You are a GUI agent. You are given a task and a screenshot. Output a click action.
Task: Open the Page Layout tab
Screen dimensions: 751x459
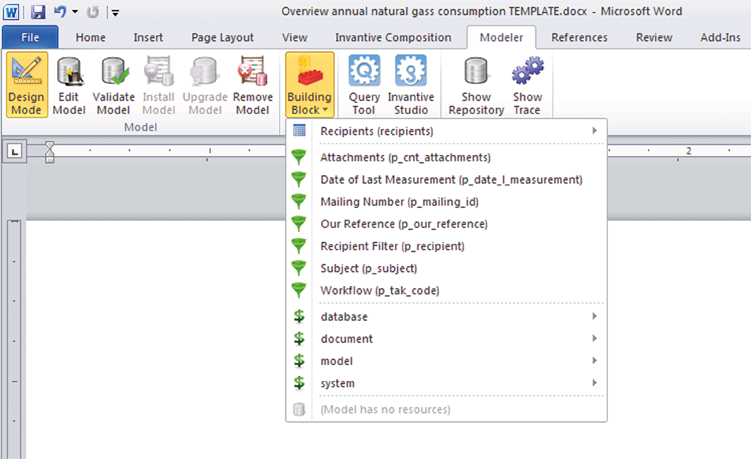(222, 37)
